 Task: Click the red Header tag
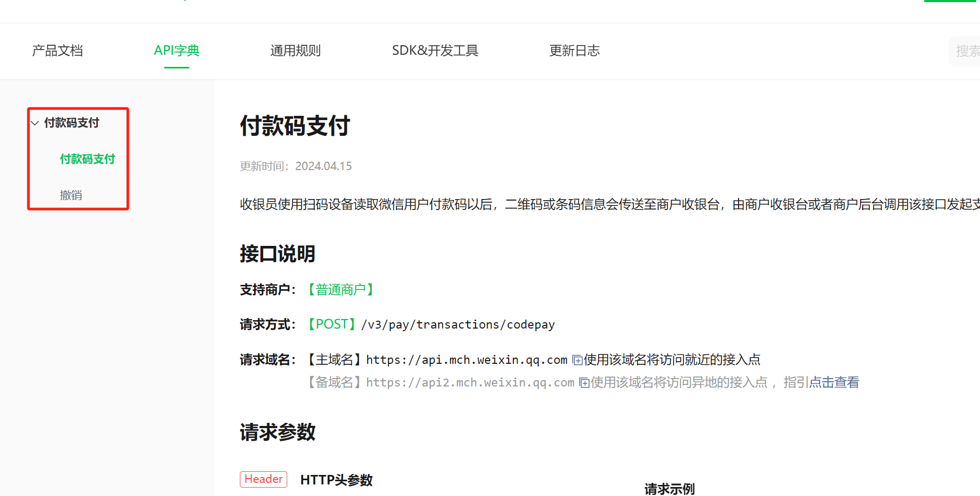(x=264, y=479)
